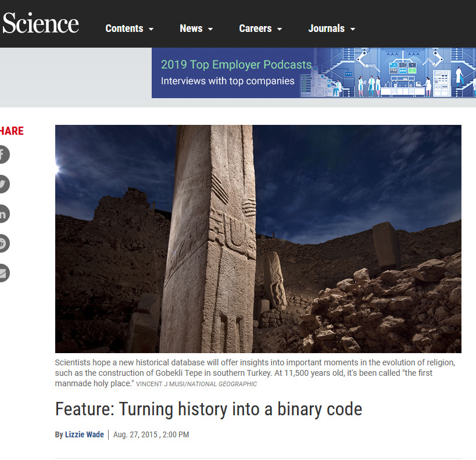
Task: Open the Journals menu
Action: pyautogui.click(x=332, y=28)
